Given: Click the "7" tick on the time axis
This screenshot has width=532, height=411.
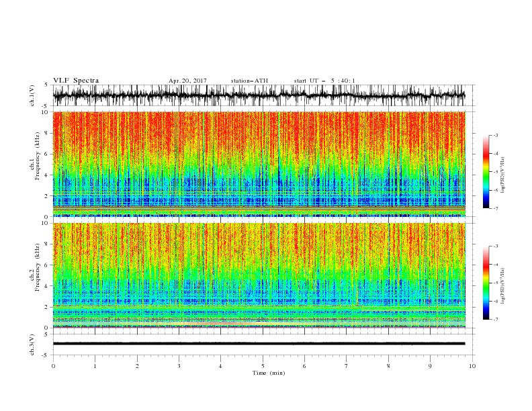Looking at the screenshot, I should (x=347, y=366).
